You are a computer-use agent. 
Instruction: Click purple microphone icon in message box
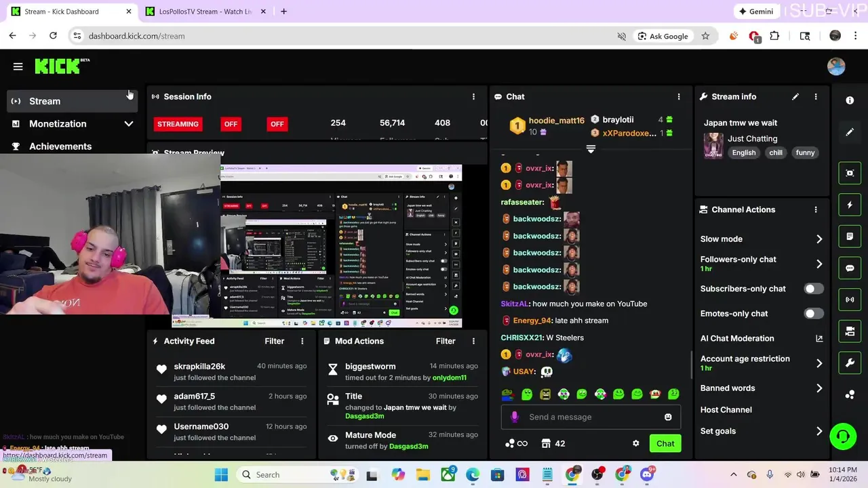click(x=515, y=417)
